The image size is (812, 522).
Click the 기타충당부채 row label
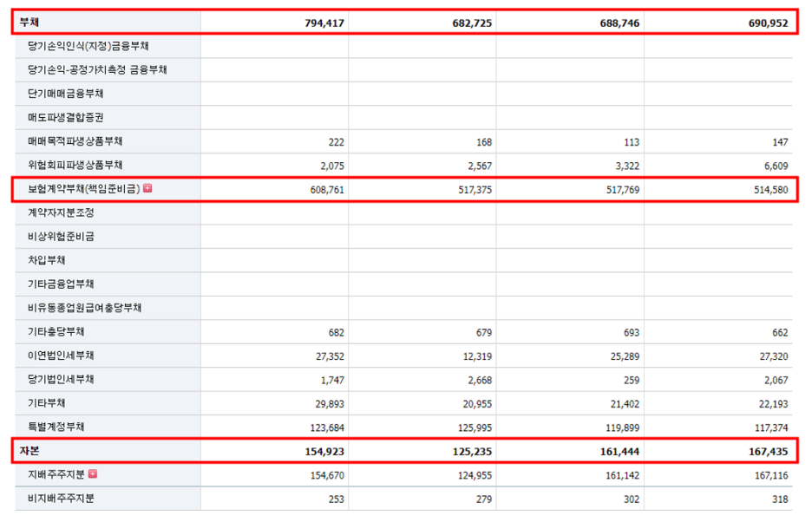[56, 332]
